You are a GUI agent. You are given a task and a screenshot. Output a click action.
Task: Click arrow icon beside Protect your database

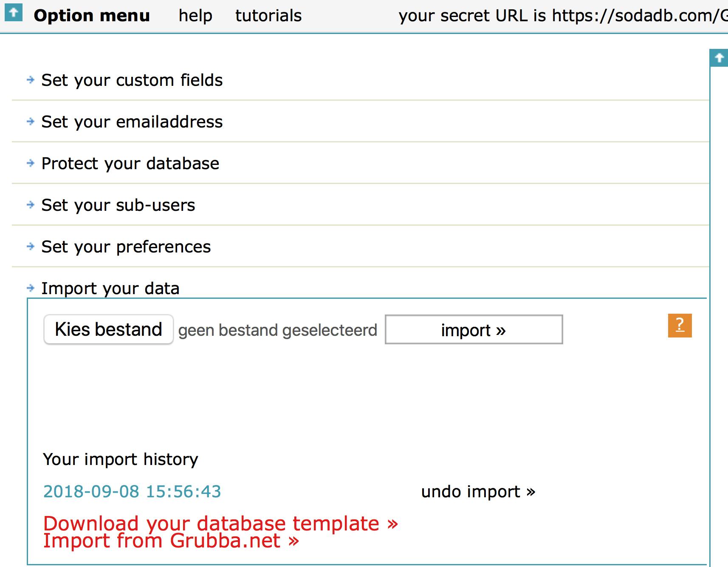point(31,163)
